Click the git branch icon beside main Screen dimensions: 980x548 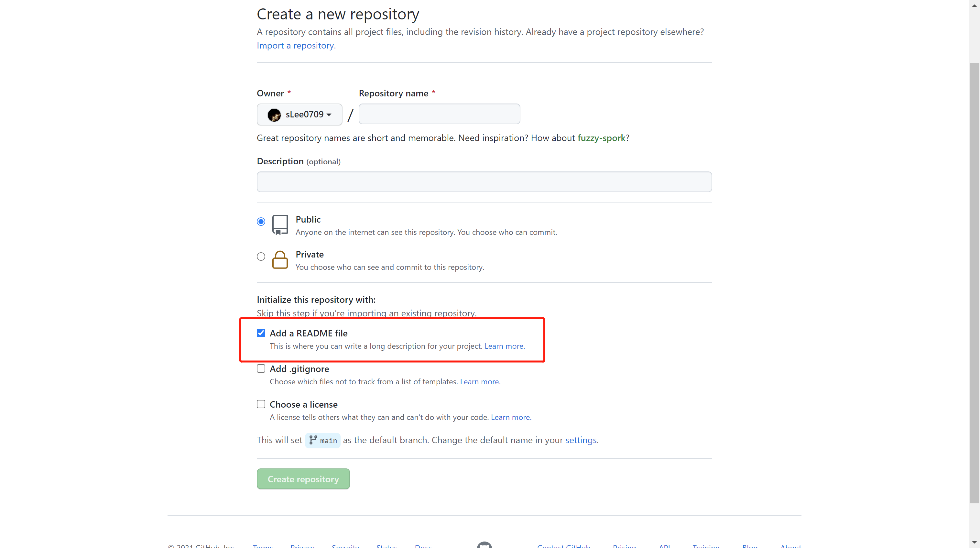313,440
